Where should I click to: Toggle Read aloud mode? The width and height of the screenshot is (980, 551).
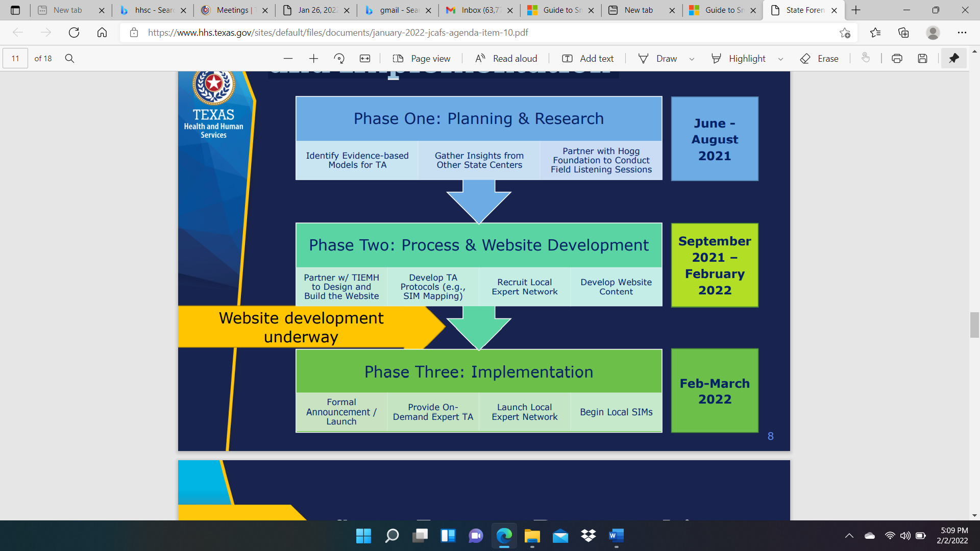pyautogui.click(x=506, y=59)
